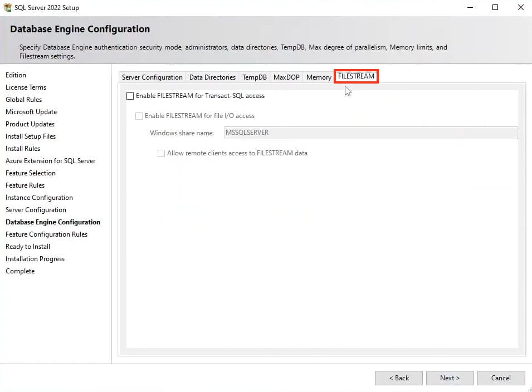
Task: Select the TempDB tab
Action: coord(254,77)
